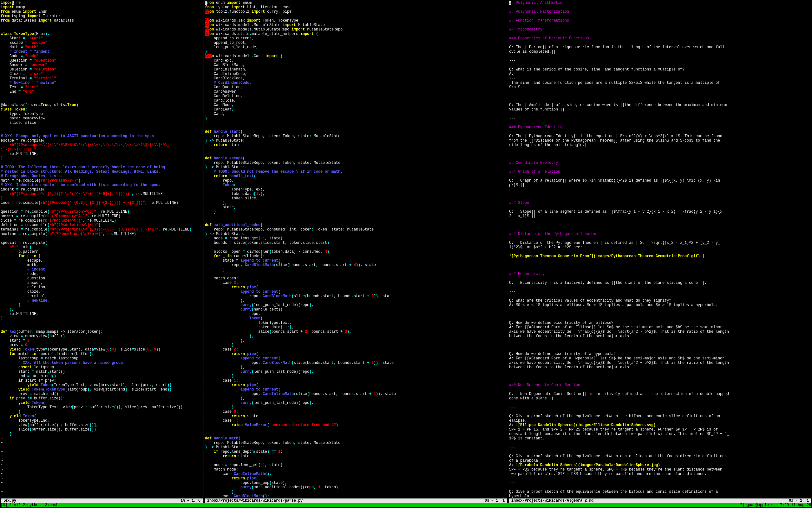The height and width of the screenshot is (508, 812).
Task: Click the '## Function Transformations' heading
Action: coord(539,21)
